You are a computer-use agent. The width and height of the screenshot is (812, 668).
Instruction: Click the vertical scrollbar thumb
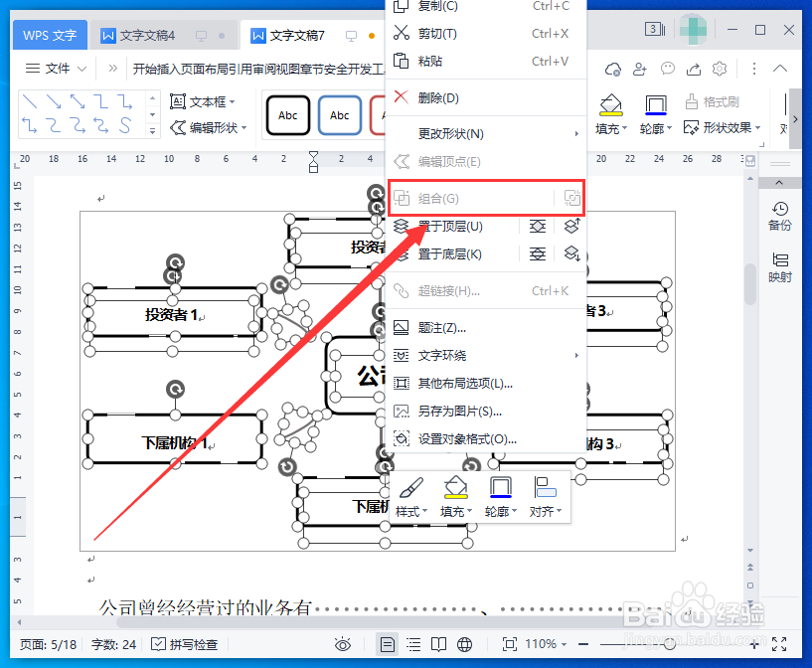point(750,284)
